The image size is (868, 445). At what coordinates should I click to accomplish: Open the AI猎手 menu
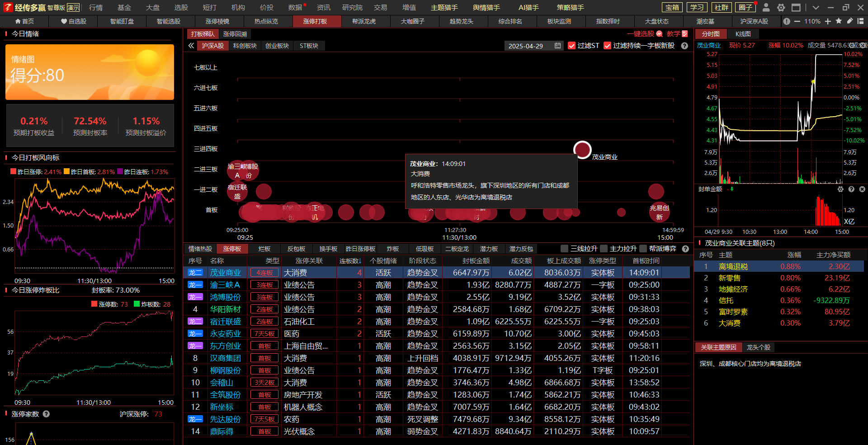click(528, 7)
